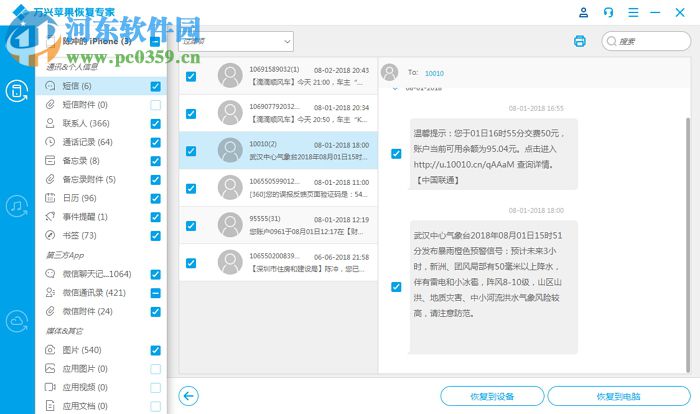Toggle the iPhone device select-all box
This screenshot has height=414, width=700.
[155, 42]
